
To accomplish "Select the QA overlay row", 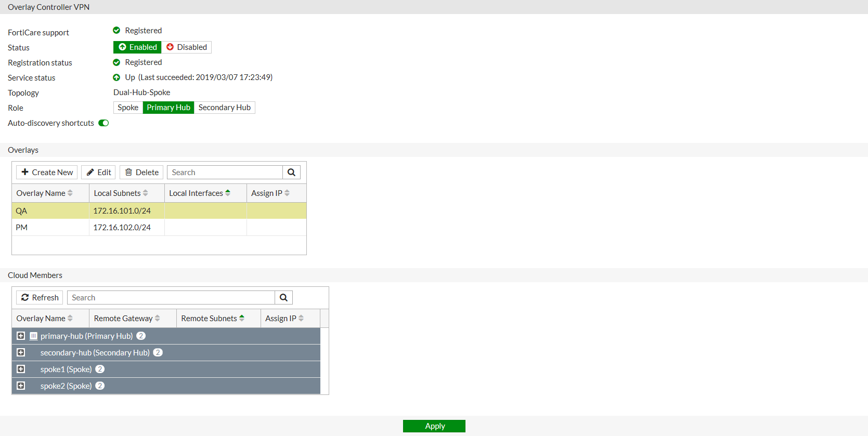I will pyautogui.click(x=159, y=210).
